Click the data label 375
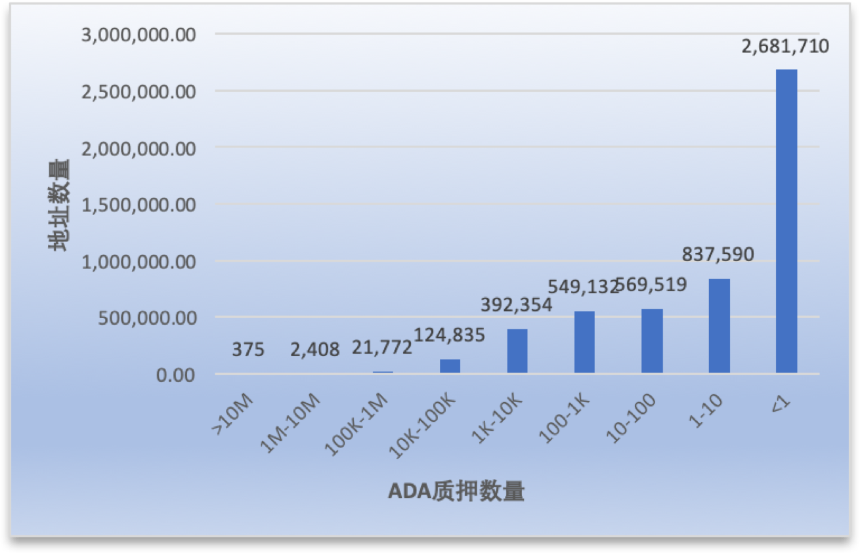The width and height of the screenshot is (860, 553). pos(248,349)
